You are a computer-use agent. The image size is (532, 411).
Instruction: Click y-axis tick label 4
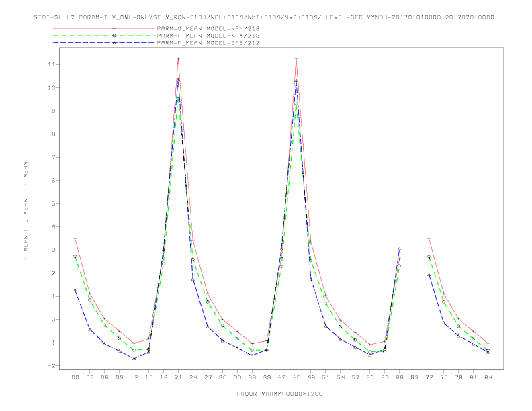54,226
